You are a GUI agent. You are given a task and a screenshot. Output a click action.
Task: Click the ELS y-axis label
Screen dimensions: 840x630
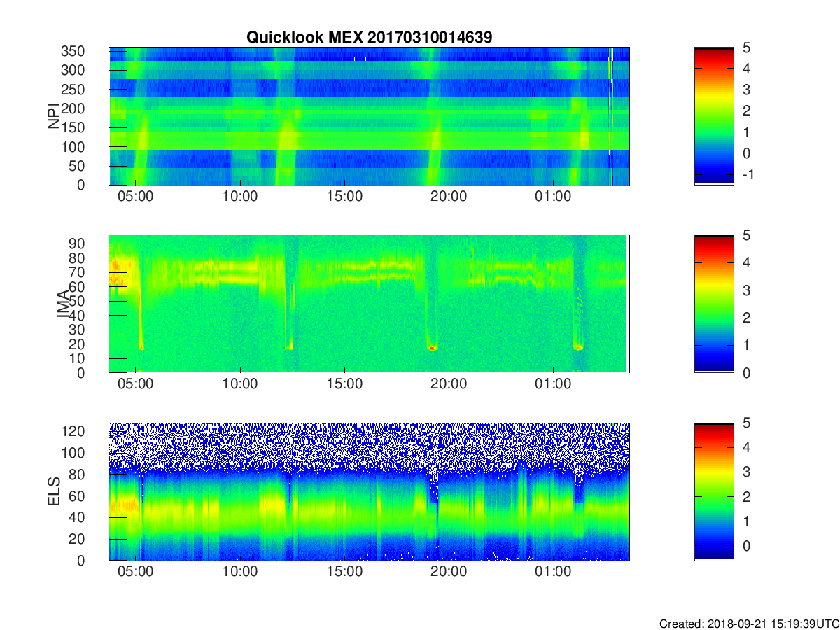(54, 491)
